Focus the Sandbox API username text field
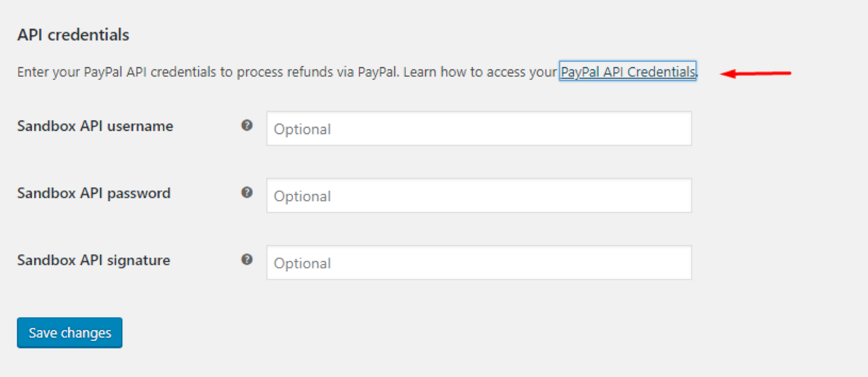868x377 pixels. tap(479, 128)
